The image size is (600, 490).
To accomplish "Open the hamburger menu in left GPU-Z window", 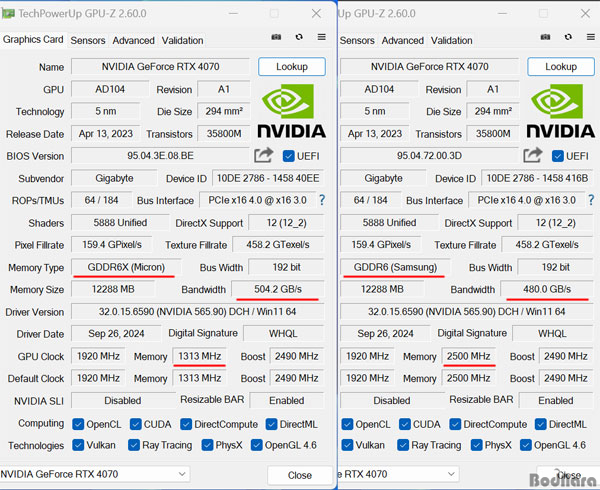I will click(x=322, y=37).
